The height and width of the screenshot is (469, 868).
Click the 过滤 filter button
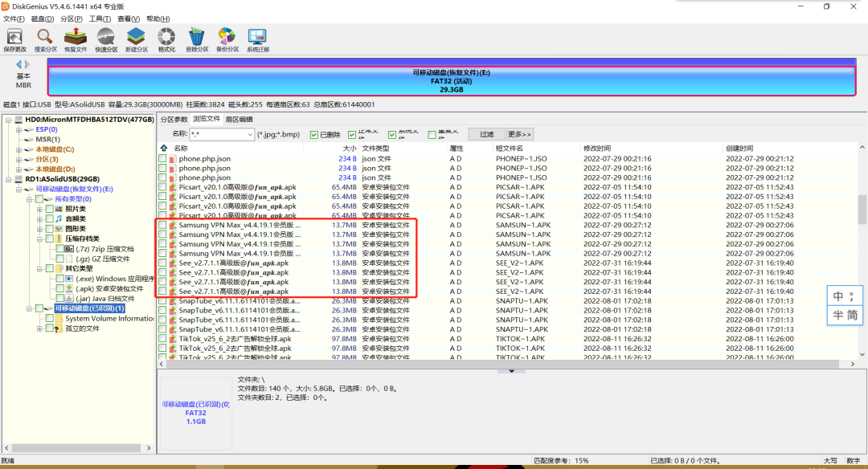click(487, 135)
